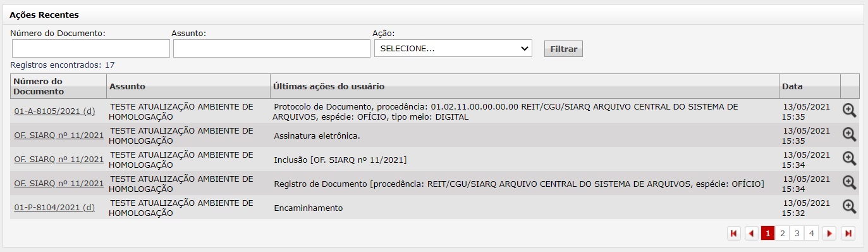Go to previous page of results
This screenshot has height=252, width=868.
pyautogui.click(x=752, y=234)
